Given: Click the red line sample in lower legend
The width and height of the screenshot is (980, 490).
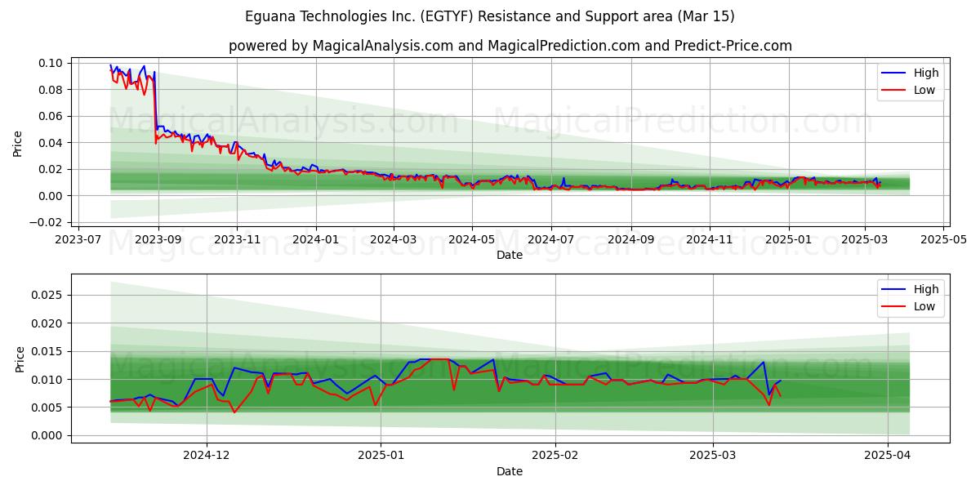Looking at the screenshot, I should [893, 307].
